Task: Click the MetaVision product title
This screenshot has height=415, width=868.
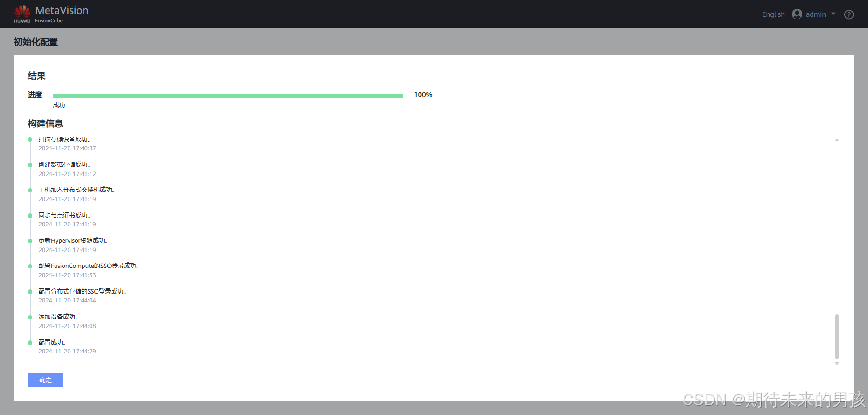Action: tap(62, 10)
